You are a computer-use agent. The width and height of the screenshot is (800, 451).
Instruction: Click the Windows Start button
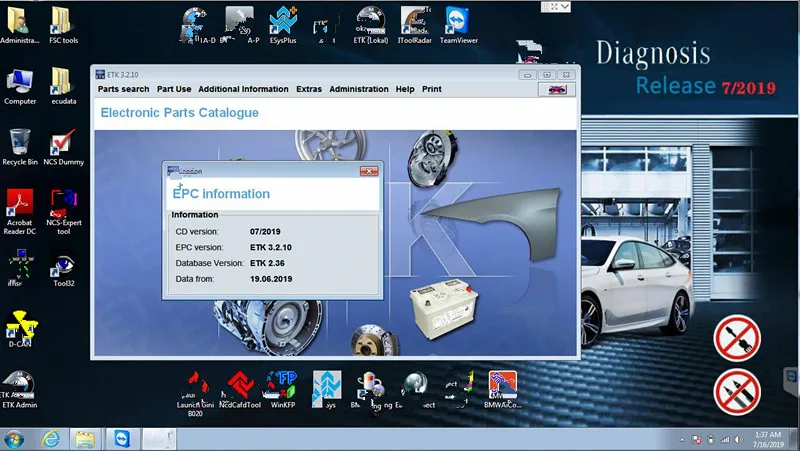(x=14, y=439)
